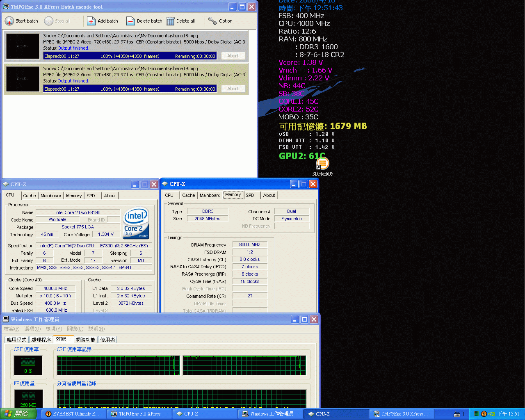Click the NVIDIA tray icon

tap(491, 414)
